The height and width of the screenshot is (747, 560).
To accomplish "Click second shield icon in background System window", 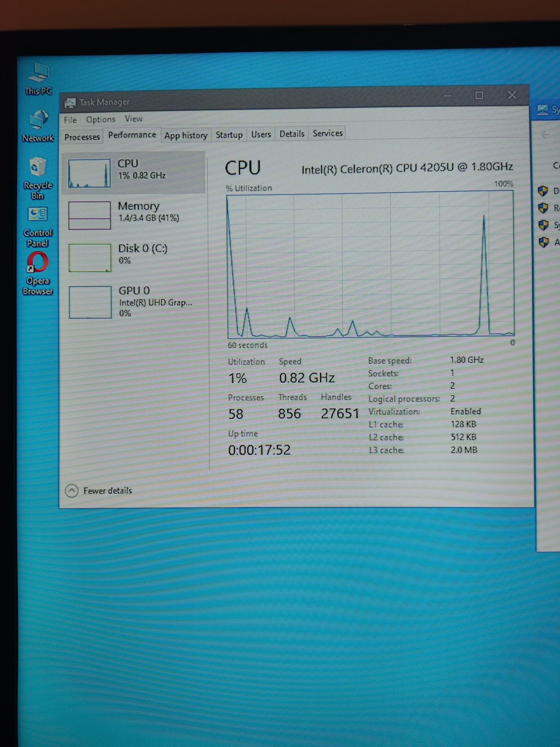I will [x=543, y=208].
